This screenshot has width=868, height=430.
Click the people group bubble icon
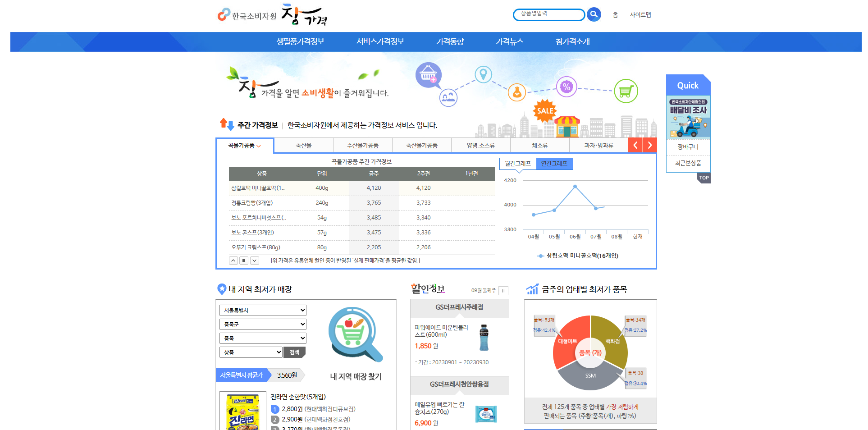pyautogui.click(x=448, y=97)
